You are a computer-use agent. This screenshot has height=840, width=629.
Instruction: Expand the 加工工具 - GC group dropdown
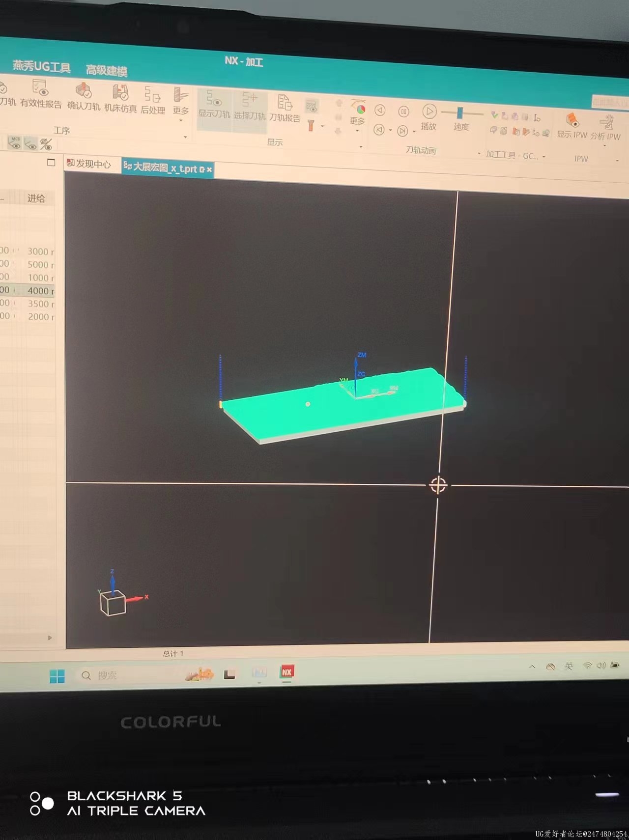click(x=544, y=157)
